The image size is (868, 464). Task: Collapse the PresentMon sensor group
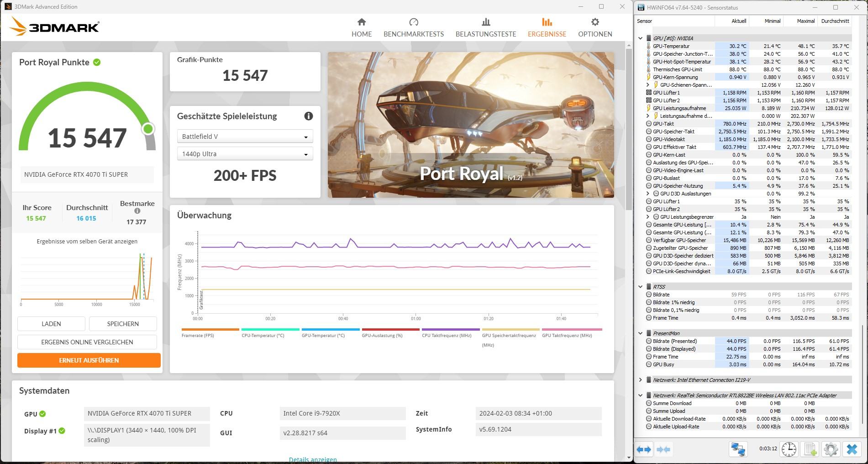point(640,333)
